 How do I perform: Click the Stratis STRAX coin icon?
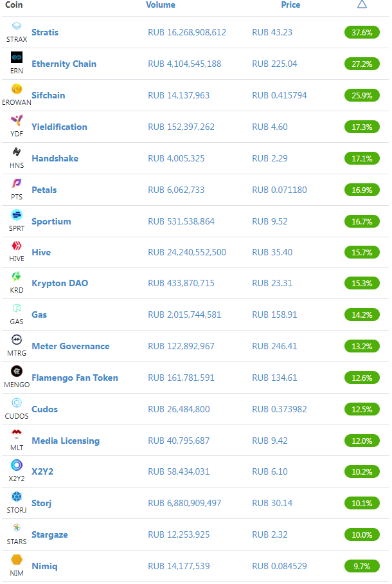click(x=17, y=26)
